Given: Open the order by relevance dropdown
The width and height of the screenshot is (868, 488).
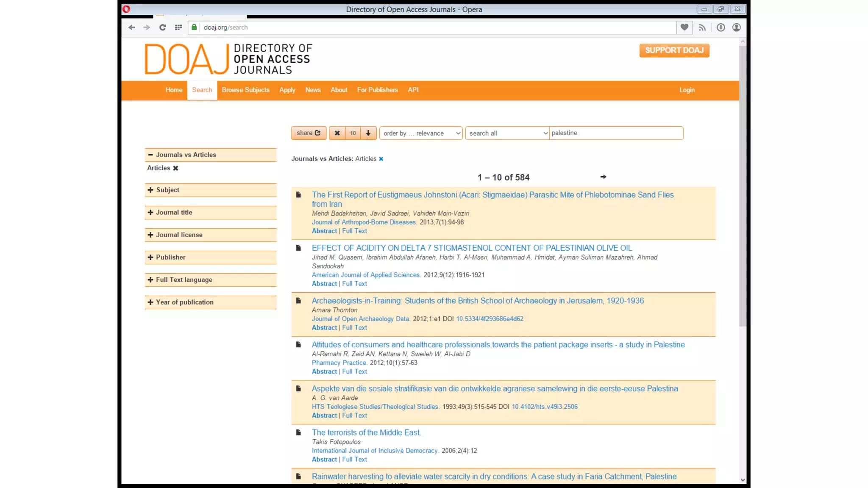Looking at the screenshot, I should click(421, 133).
